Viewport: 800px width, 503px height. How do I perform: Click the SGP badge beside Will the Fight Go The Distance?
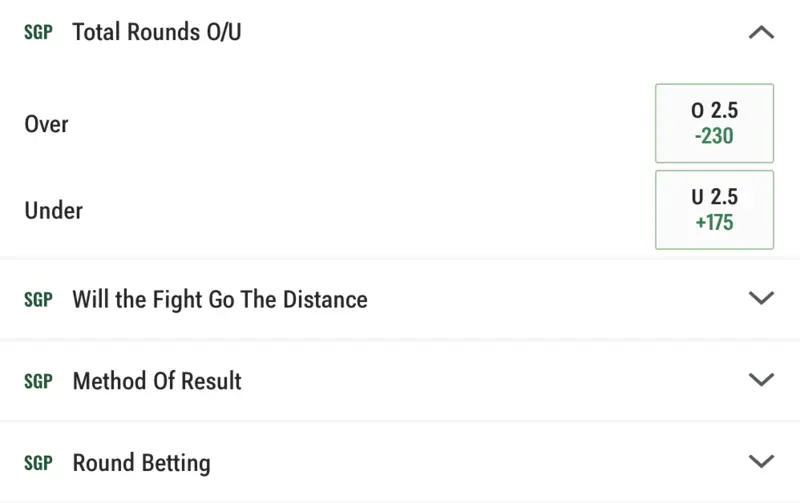click(x=38, y=299)
